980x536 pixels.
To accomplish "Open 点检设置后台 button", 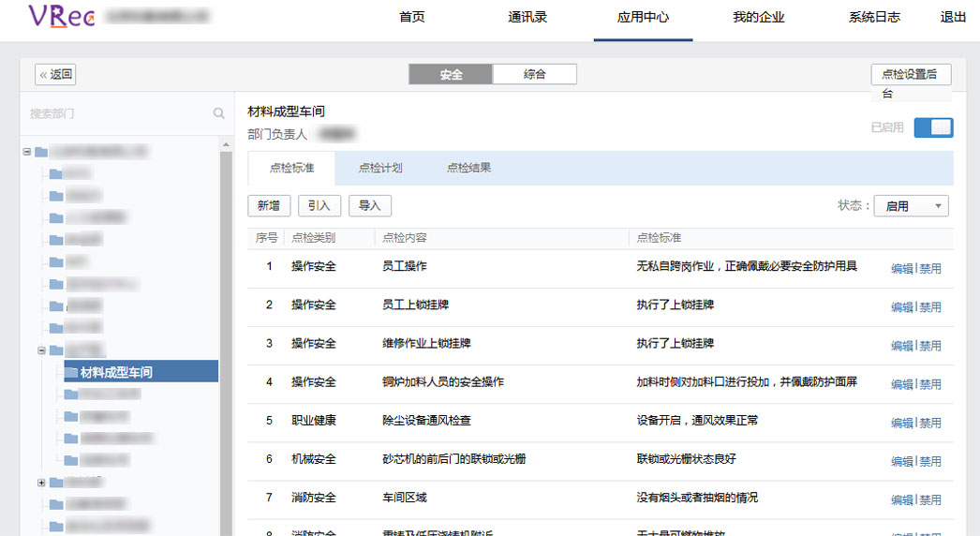I will (912, 74).
